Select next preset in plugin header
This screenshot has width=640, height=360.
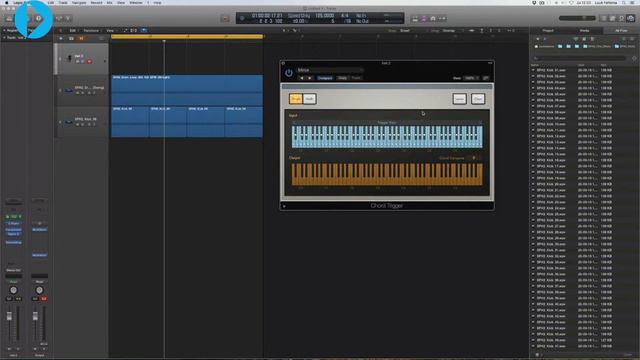[310, 78]
